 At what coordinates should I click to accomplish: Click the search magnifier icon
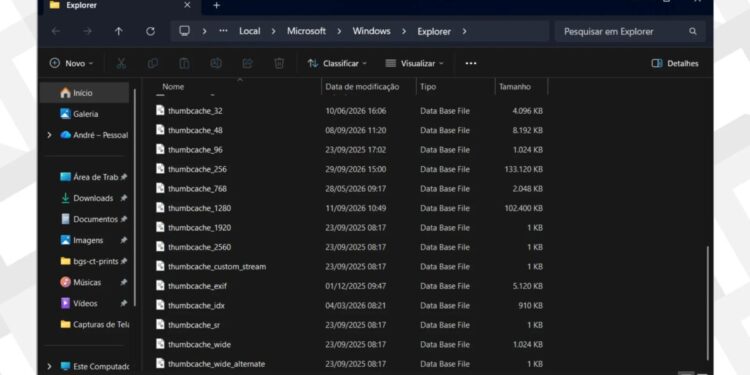point(693,32)
